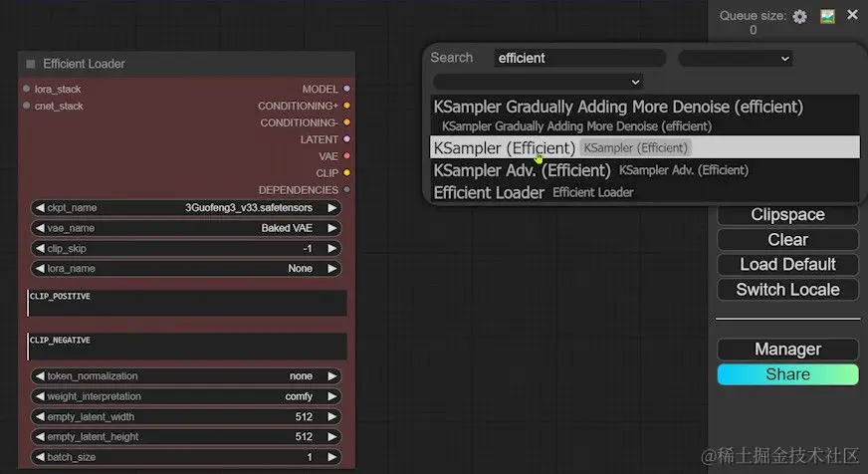Click the MODEL output socket

(346, 89)
